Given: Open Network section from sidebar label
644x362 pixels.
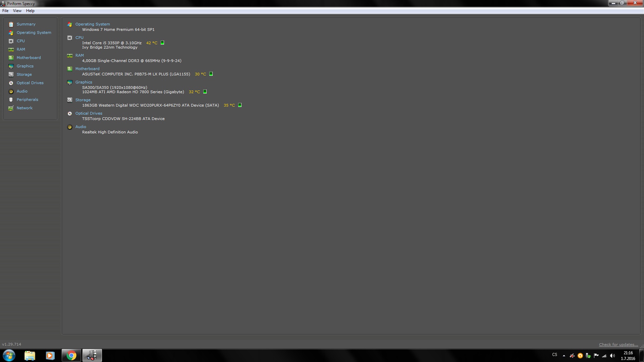Looking at the screenshot, I should tap(24, 108).
